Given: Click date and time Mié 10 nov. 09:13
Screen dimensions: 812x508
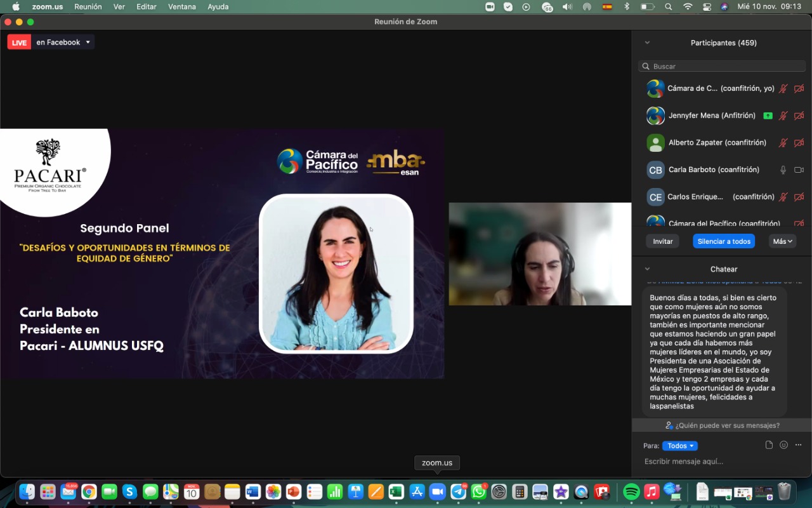Looking at the screenshot, I should pyautogui.click(x=769, y=6).
